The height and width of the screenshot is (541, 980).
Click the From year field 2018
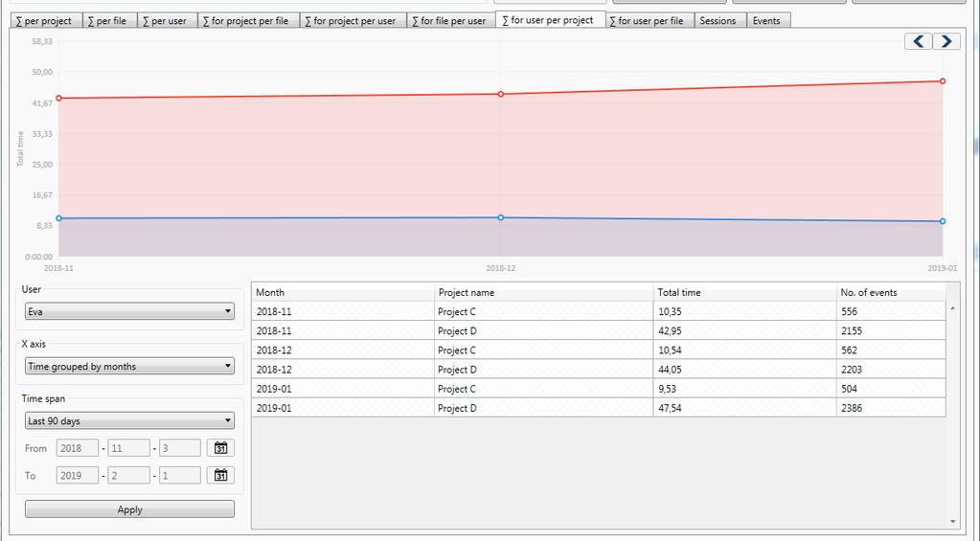pos(78,448)
